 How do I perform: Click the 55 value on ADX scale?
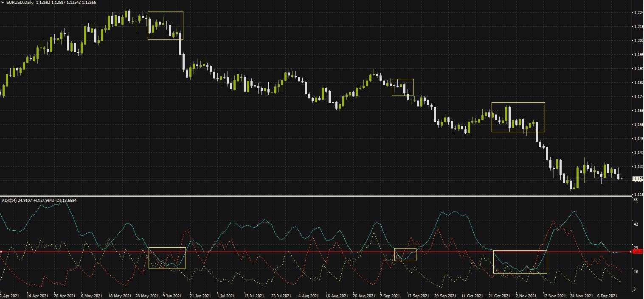coord(636,199)
